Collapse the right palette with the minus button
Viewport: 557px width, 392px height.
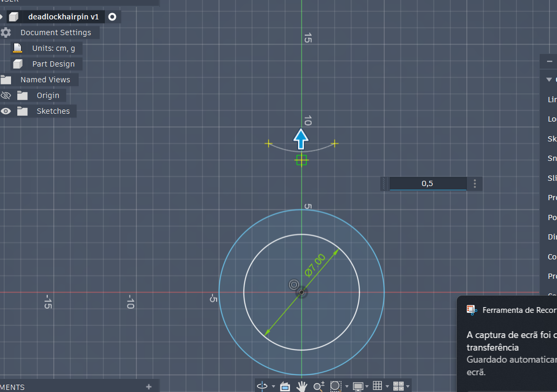click(550, 61)
